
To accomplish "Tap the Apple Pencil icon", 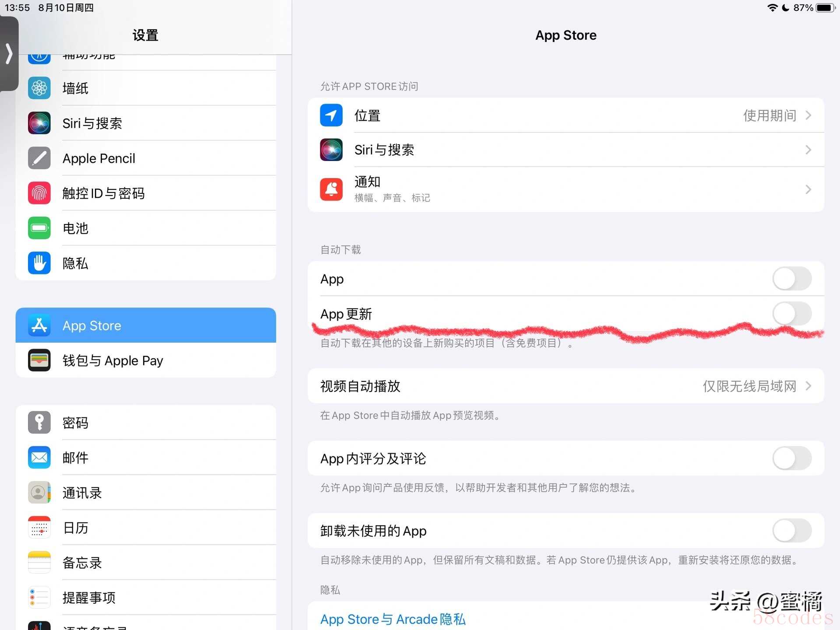I will (39, 158).
